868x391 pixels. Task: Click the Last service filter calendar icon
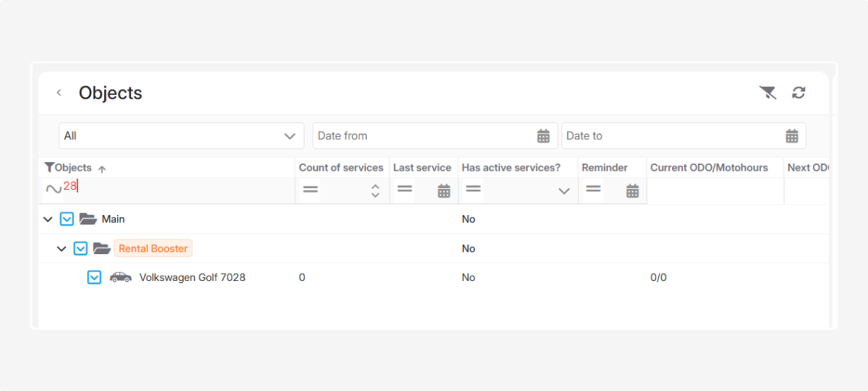(x=444, y=191)
